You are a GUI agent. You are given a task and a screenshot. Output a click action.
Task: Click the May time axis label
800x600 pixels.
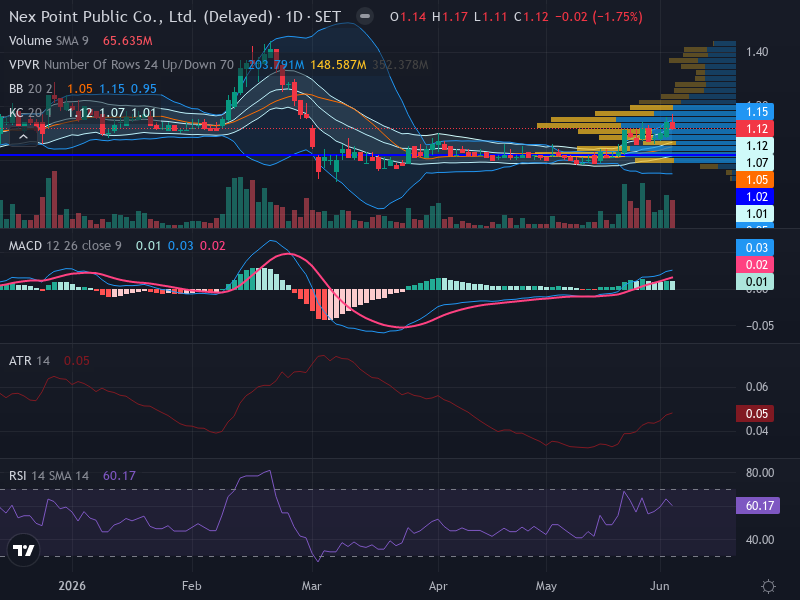[x=546, y=586]
